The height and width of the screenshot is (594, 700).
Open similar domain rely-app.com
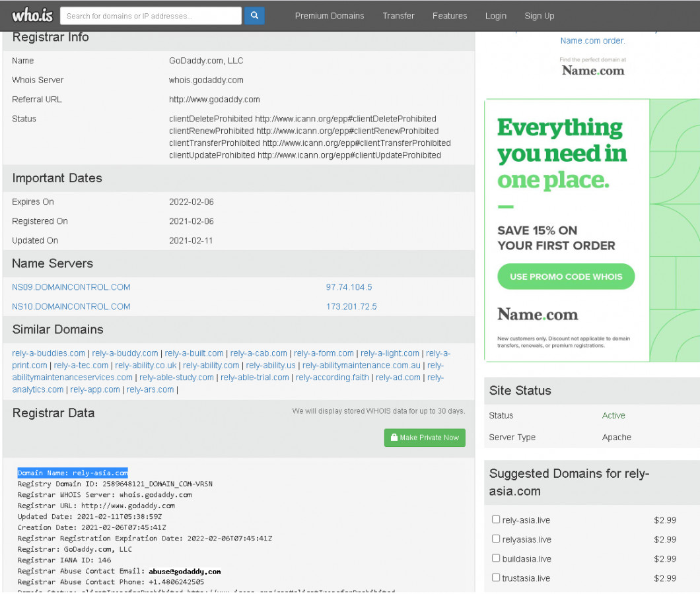pos(95,389)
